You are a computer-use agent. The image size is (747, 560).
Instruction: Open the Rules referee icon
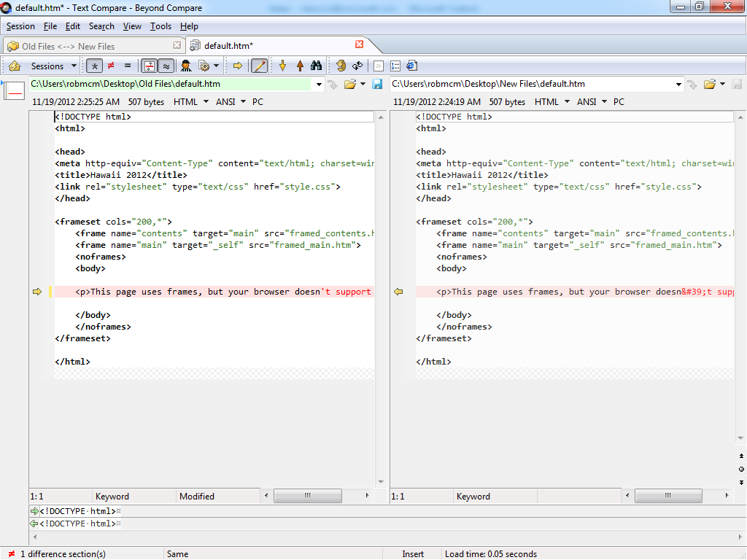tap(186, 66)
